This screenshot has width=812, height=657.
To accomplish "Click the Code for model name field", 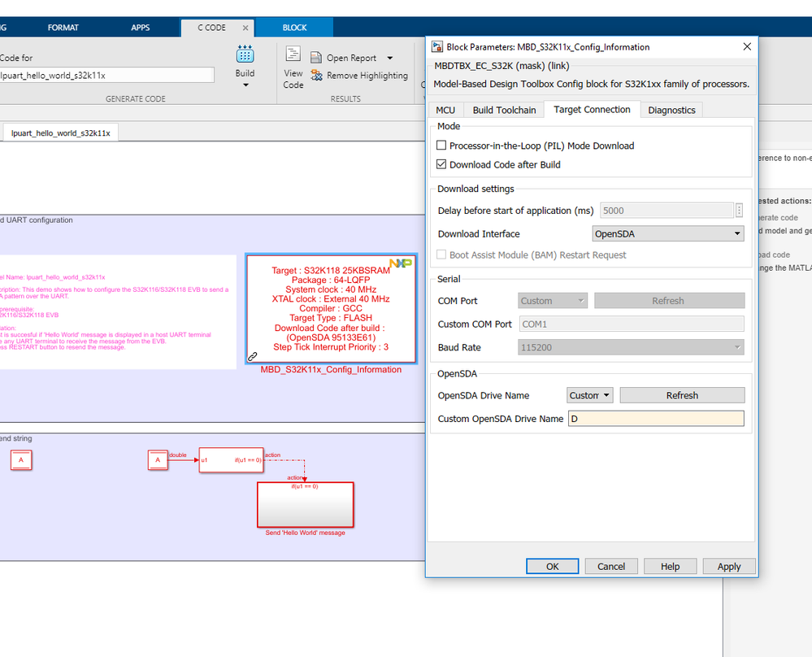I will pos(106,75).
